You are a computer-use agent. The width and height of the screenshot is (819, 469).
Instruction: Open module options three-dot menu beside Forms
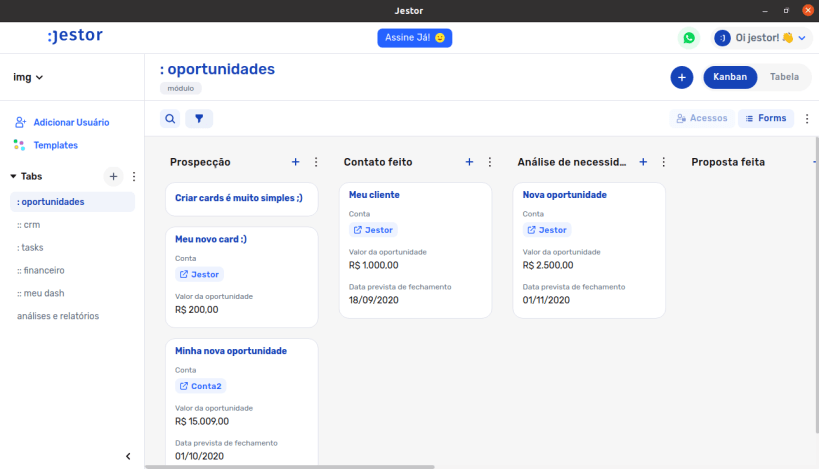pyautogui.click(x=807, y=119)
